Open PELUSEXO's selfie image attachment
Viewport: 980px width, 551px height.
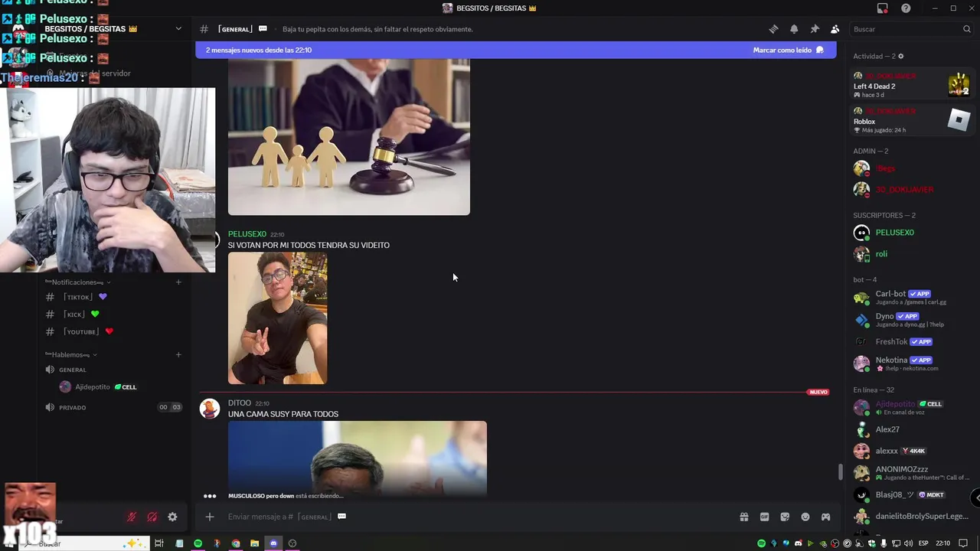click(277, 318)
